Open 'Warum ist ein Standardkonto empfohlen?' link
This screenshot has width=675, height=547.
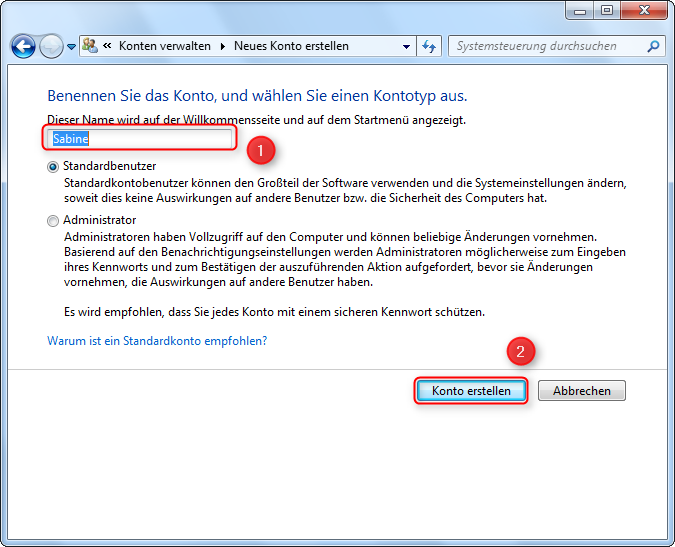157,341
